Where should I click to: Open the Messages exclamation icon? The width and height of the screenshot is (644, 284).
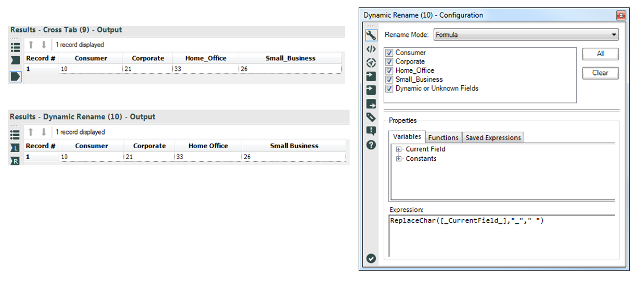coord(371,131)
